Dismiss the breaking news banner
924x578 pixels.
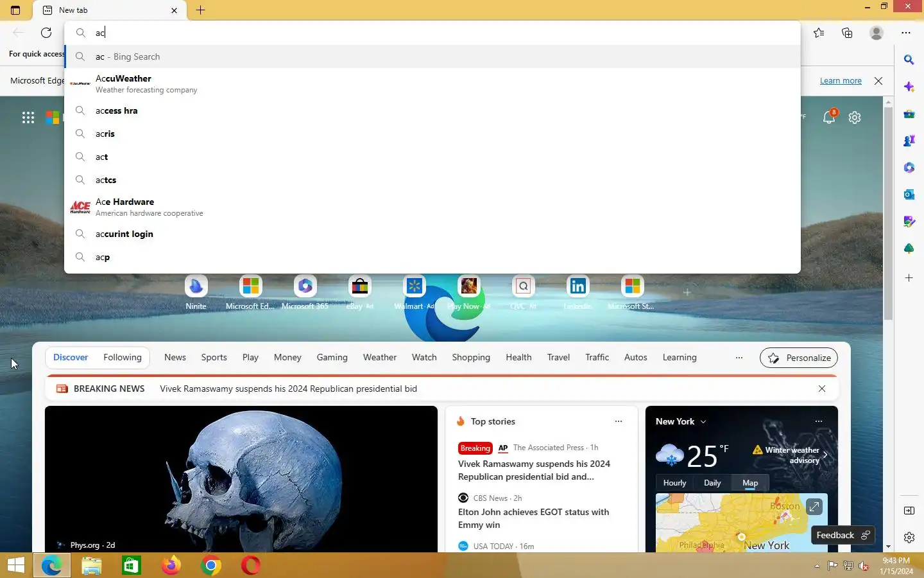[822, 389]
